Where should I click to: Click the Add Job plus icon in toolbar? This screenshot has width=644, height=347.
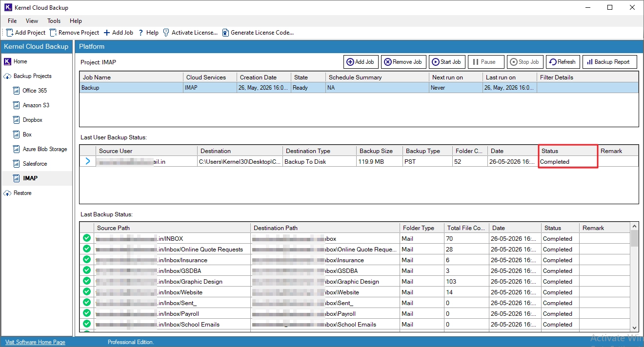point(107,33)
